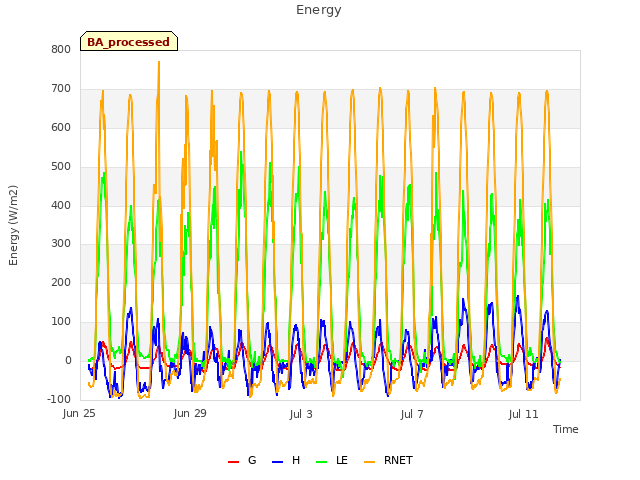This screenshot has height=480, width=640.
Task: Click the 100 y-axis tick label
Action: (x=61, y=322)
